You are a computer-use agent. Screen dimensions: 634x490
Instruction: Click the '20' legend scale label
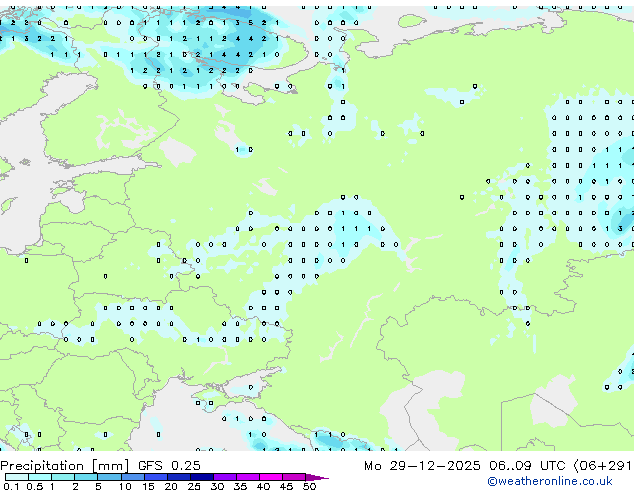(x=171, y=486)
